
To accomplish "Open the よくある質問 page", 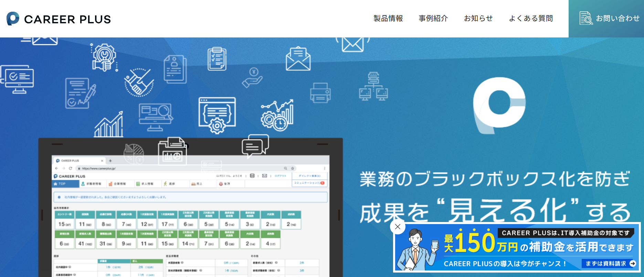I will [531, 18].
